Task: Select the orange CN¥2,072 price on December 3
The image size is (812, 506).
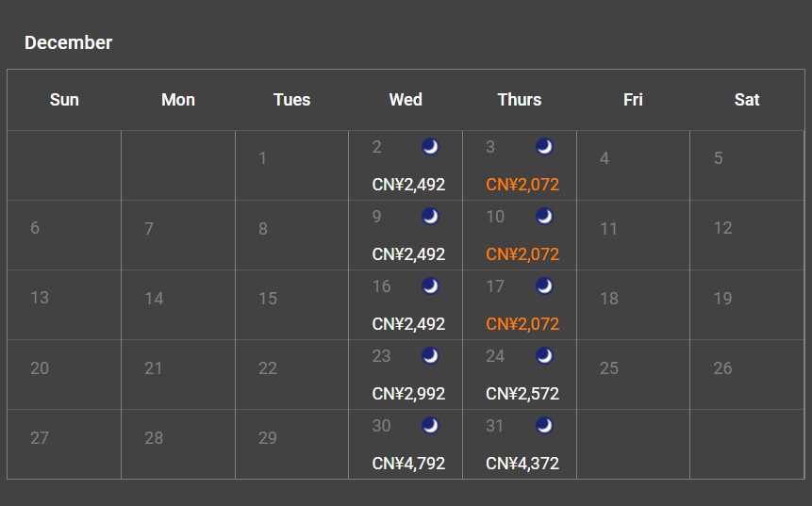Action: (522, 185)
